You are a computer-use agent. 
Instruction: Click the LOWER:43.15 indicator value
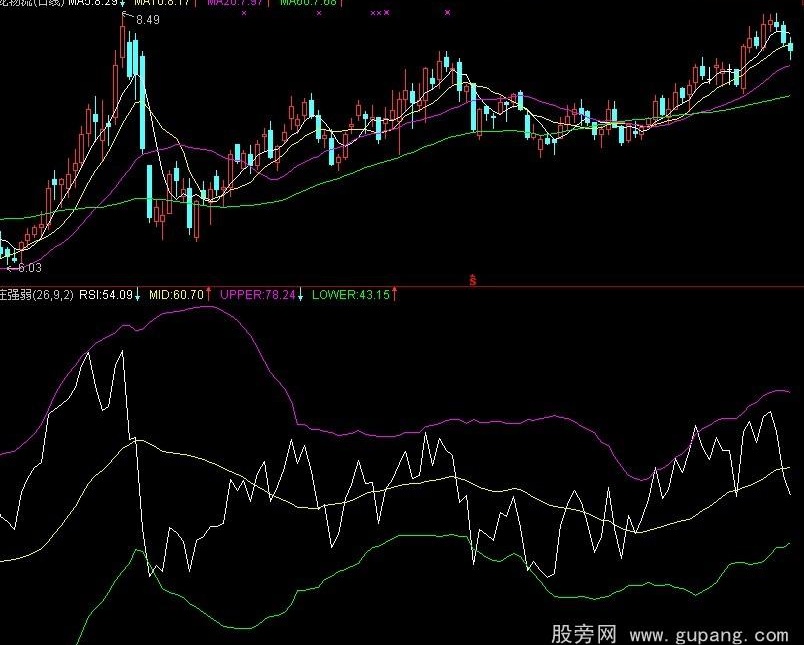[x=351, y=295]
